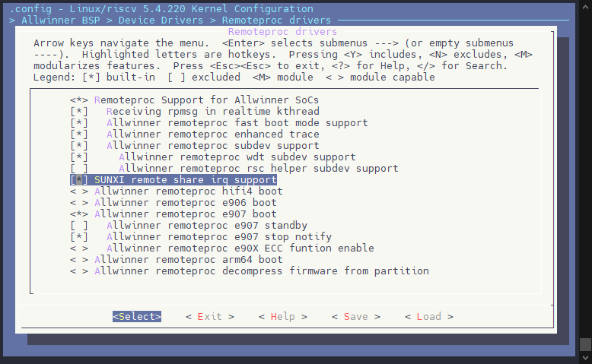
Task: Toggle remoteproc arm64 boot tristate box
Action: coord(79,260)
